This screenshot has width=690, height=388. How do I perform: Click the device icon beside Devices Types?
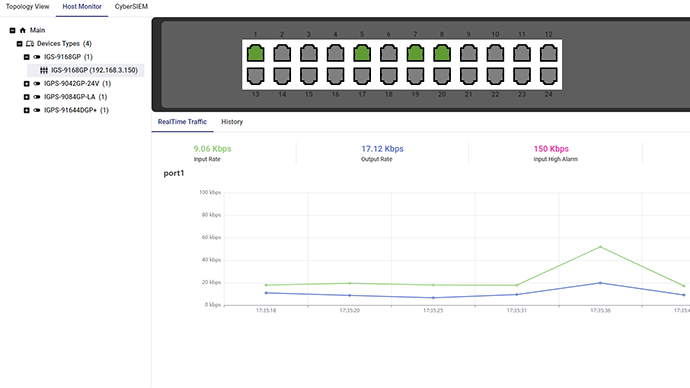(x=30, y=44)
